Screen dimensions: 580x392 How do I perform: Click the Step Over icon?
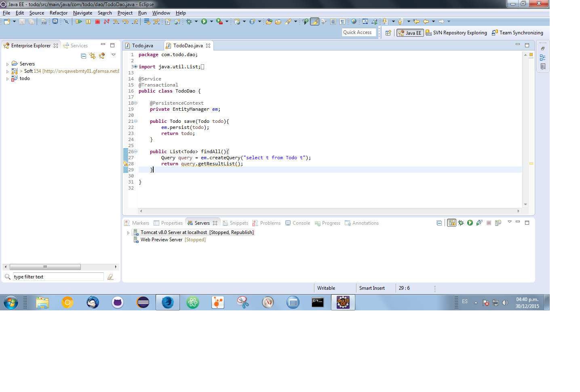[x=126, y=21]
